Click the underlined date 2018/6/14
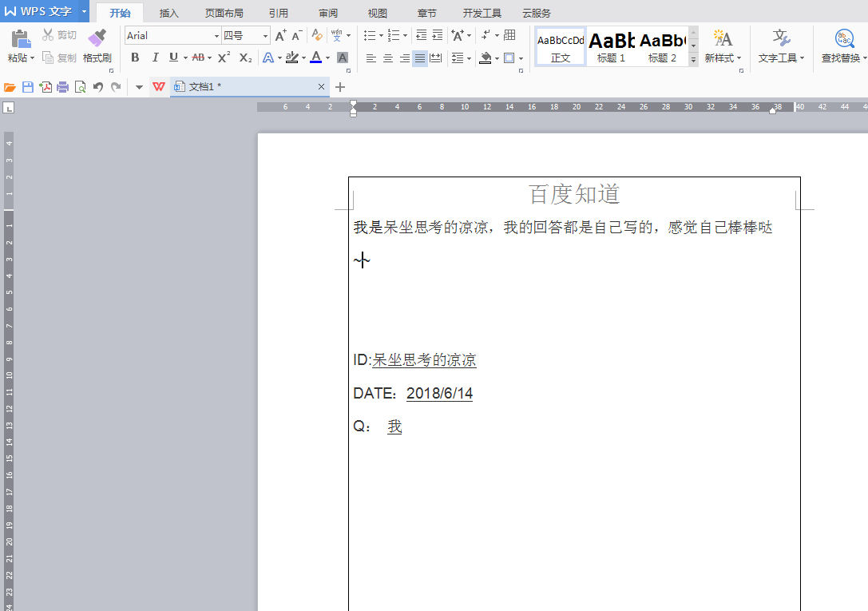This screenshot has width=868, height=611. tap(439, 393)
